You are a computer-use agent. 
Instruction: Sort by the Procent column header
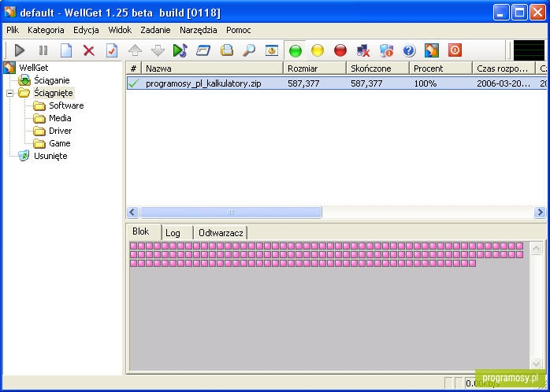[x=441, y=68]
